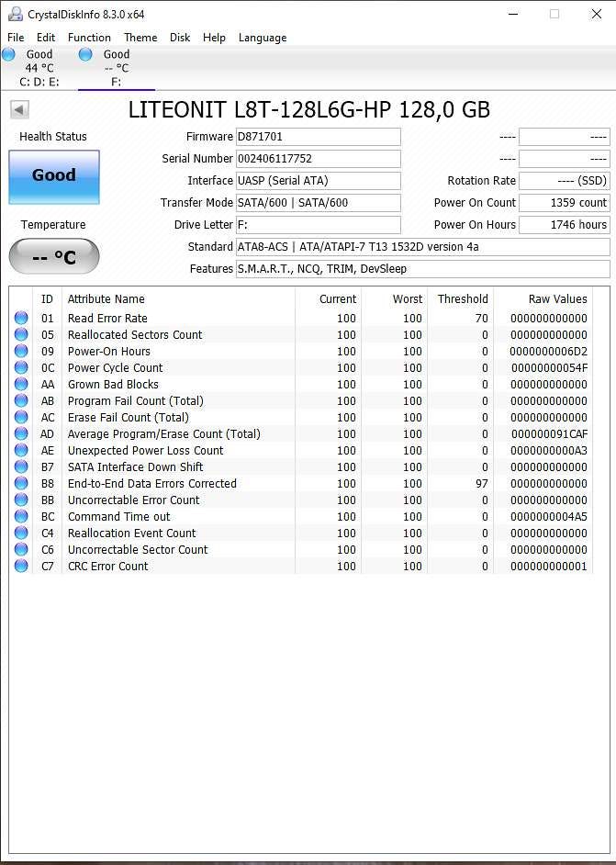Click the CRC Error Count attribute name
The height and width of the screenshot is (865, 616).
108,567
